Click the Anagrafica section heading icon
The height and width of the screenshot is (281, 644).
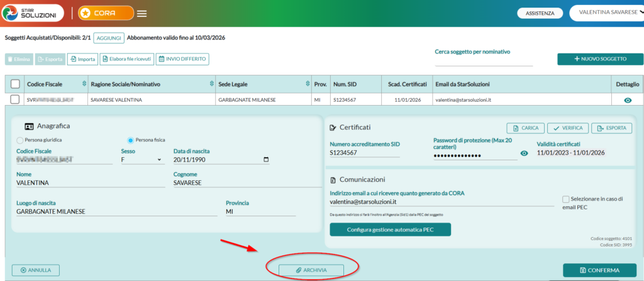pos(29,126)
